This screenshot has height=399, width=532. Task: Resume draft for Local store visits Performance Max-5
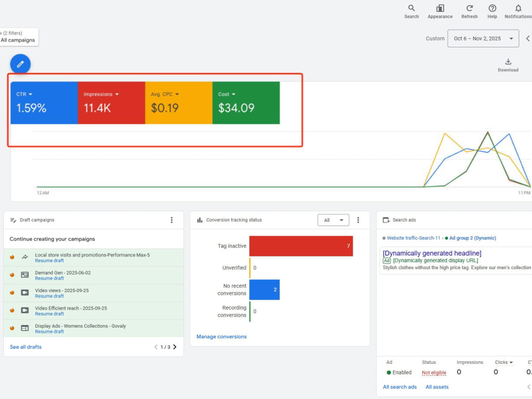coord(49,261)
